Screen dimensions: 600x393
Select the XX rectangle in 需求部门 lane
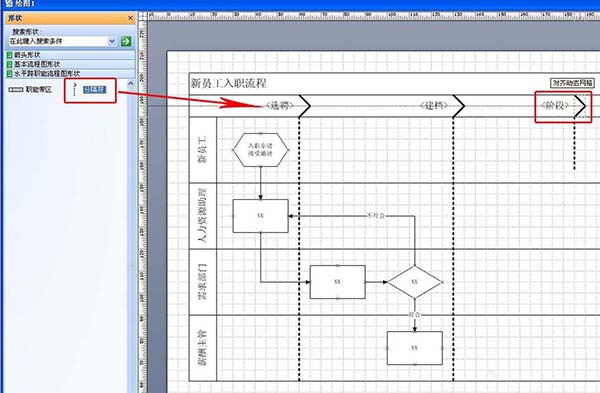(338, 282)
